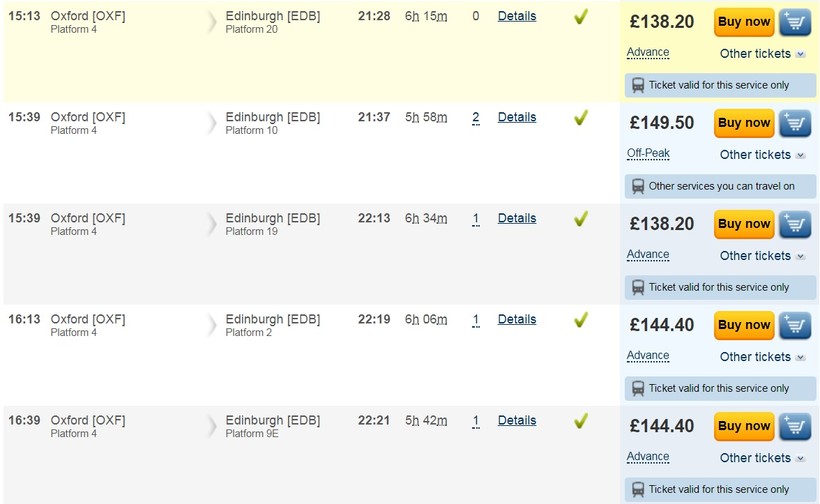Click the Off-Peak ticket type link
This screenshot has height=504, width=820.
pyautogui.click(x=648, y=154)
